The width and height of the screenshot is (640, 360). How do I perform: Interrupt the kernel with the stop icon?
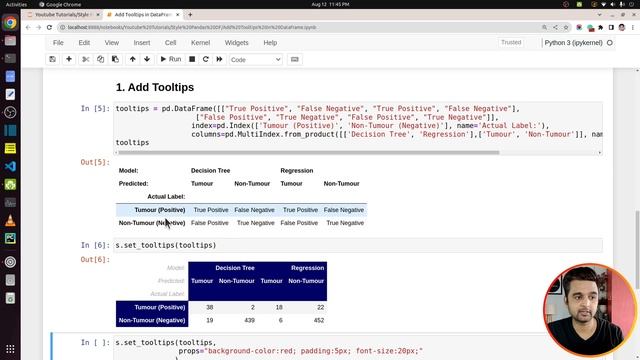(x=192, y=59)
